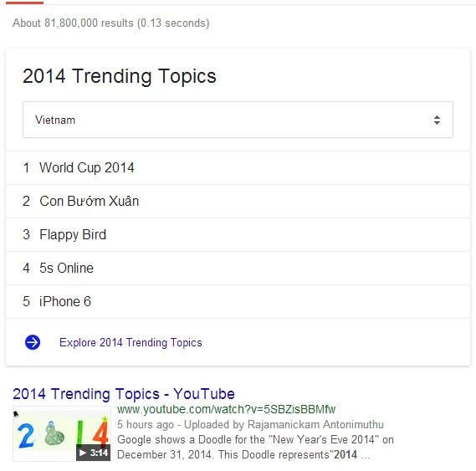The width and height of the screenshot is (476, 471).
Task: Click rank number 1 in list
Action: coord(27,167)
